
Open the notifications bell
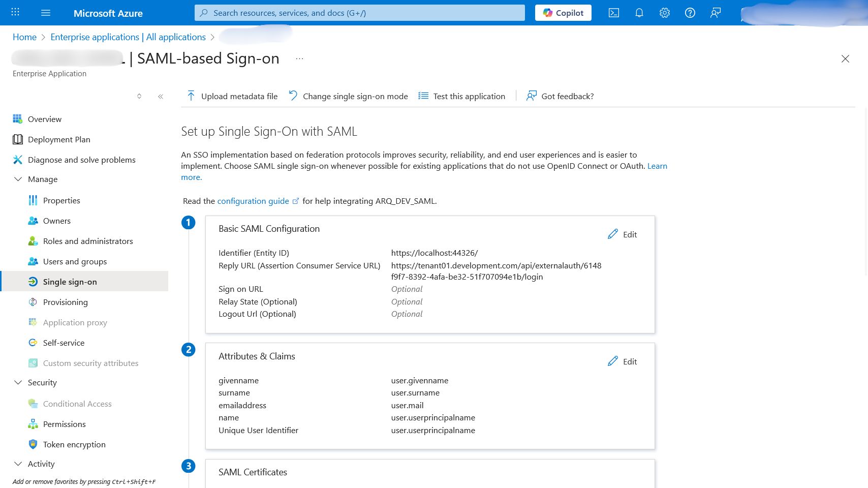639,13
